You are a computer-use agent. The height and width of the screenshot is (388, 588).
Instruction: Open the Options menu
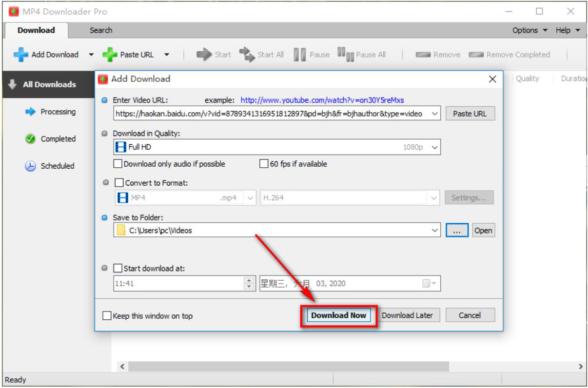tap(529, 30)
